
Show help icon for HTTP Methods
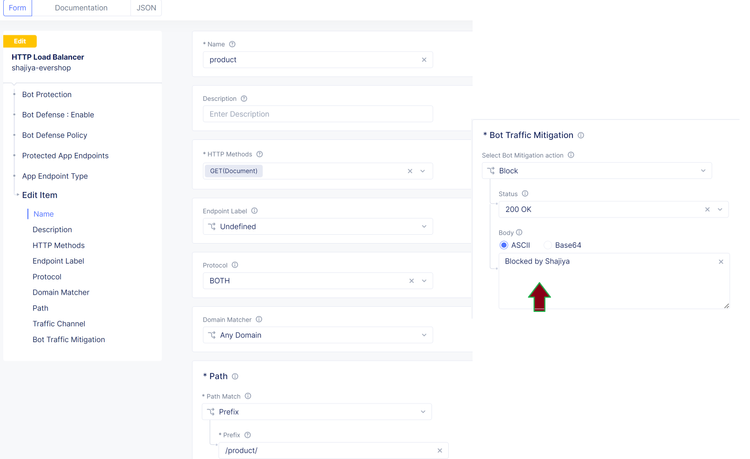(x=260, y=154)
